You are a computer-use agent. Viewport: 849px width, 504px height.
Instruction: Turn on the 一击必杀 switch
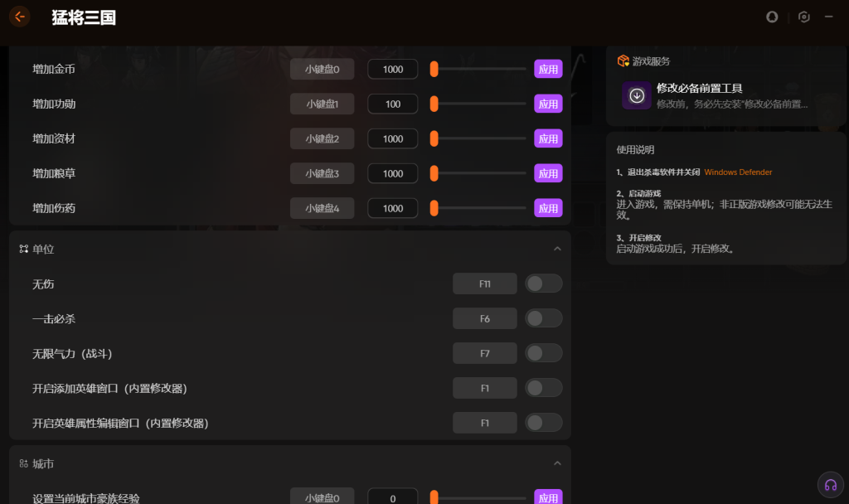coord(543,318)
